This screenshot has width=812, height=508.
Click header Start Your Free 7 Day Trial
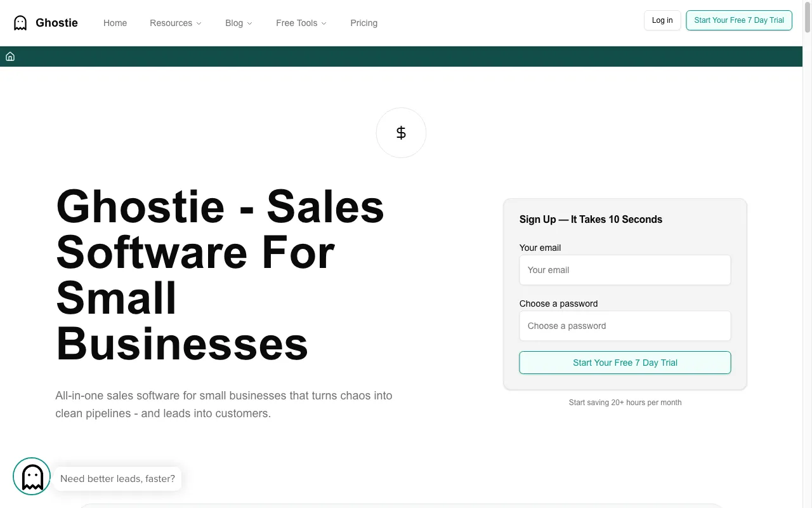pyautogui.click(x=739, y=20)
